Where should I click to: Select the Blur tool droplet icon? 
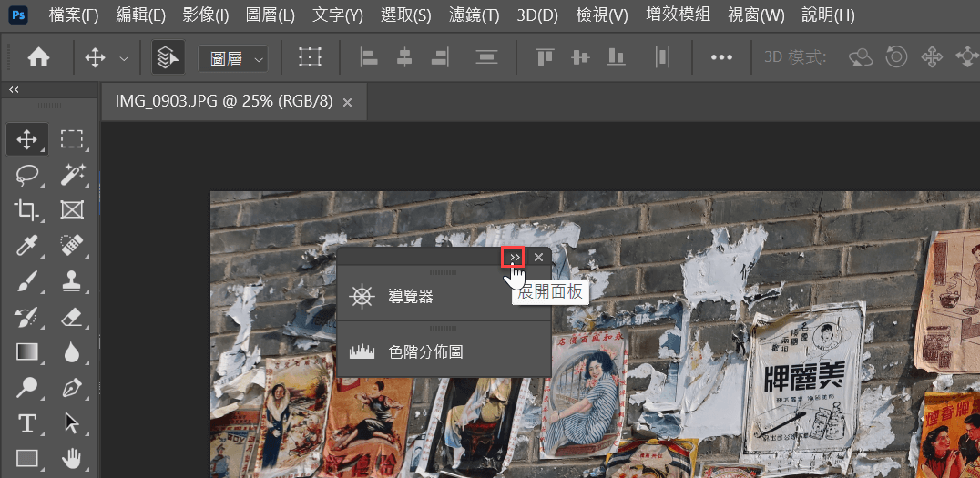click(x=72, y=353)
